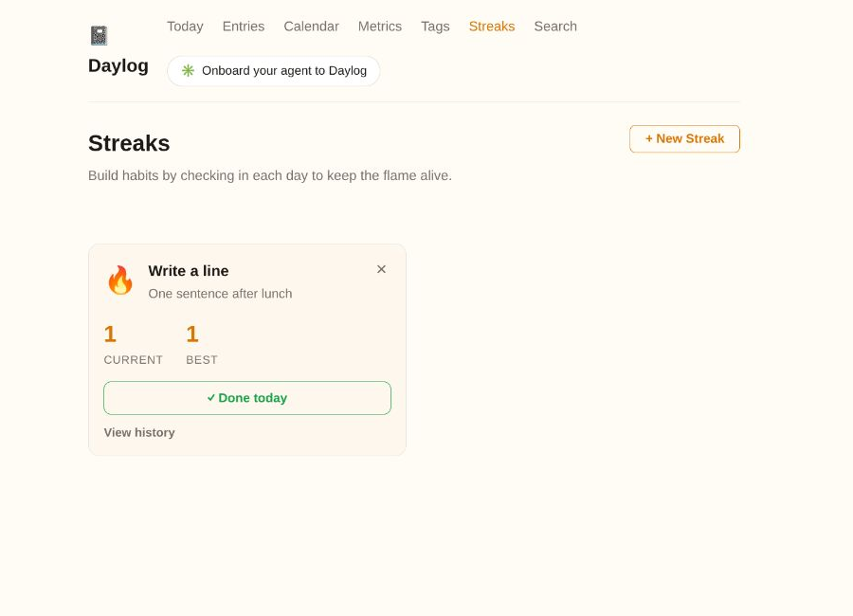The width and height of the screenshot is (853, 616).
Task: Click the green asterisk onboarding icon
Action: pyautogui.click(x=188, y=71)
